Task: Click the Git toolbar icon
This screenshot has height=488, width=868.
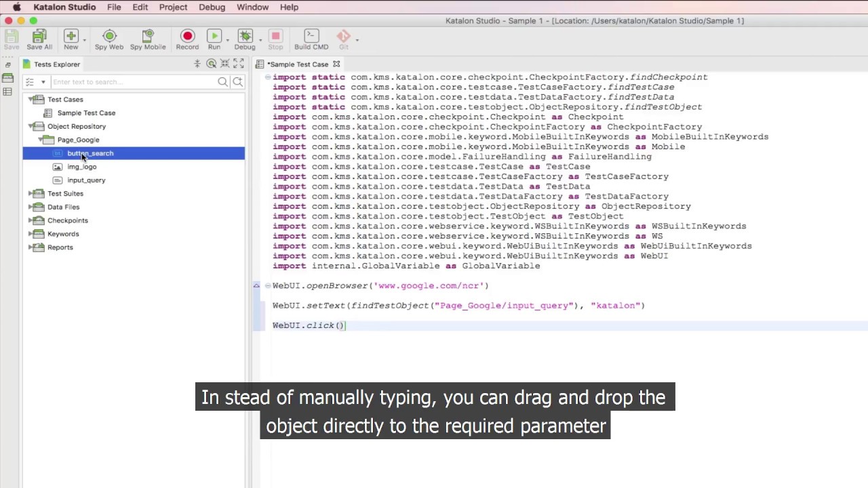Action: 343,39
